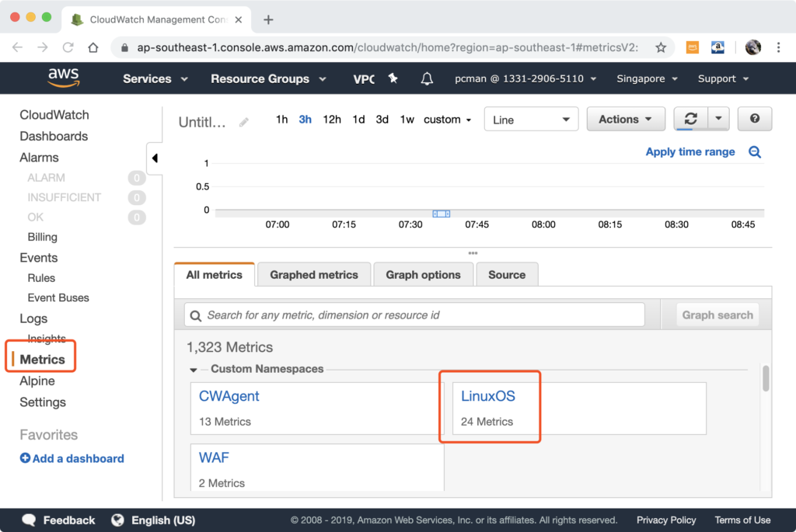796x532 pixels.
Task: Go back with the browser back arrow
Action: 18,47
